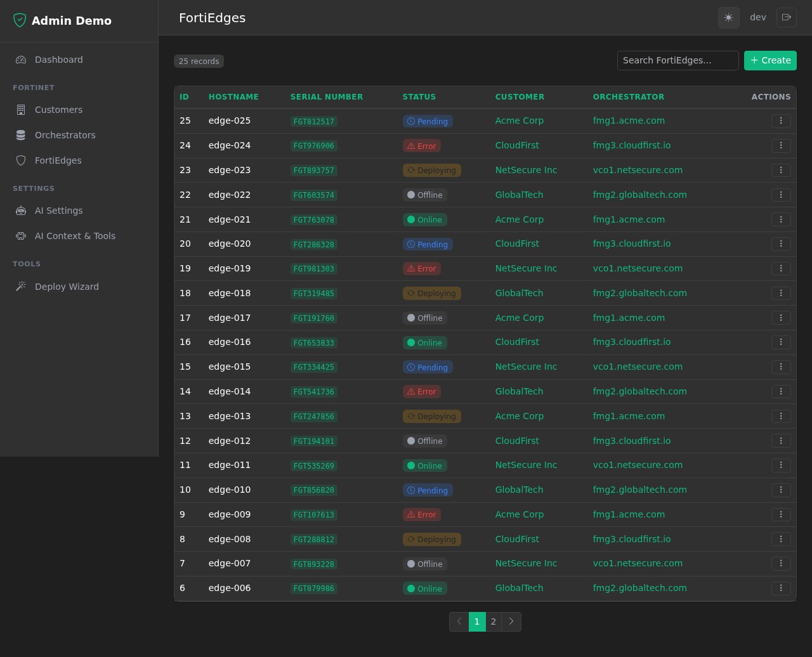
Task: Open actions menu for edge-020
Action: [781, 244]
